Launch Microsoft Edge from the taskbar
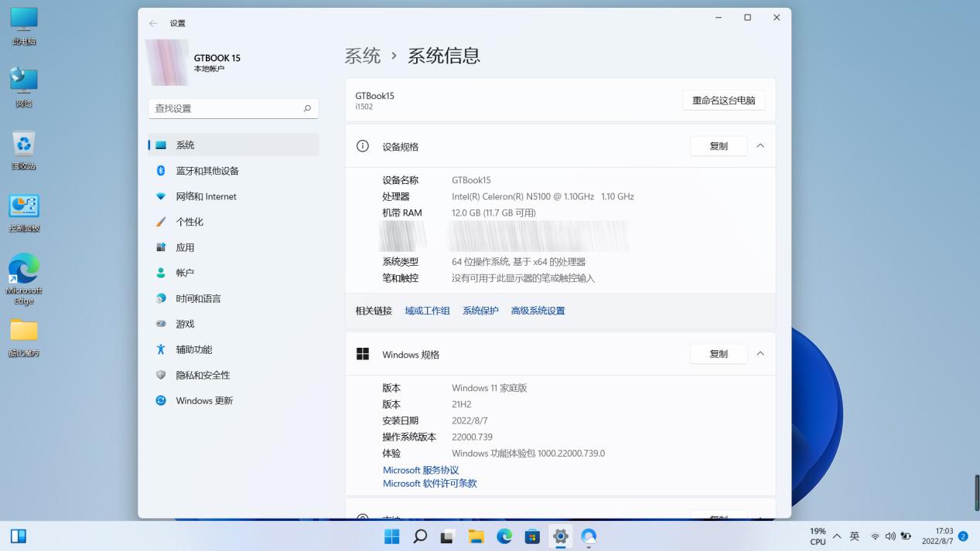Image resolution: width=980 pixels, height=551 pixels. tap(504, 536)
